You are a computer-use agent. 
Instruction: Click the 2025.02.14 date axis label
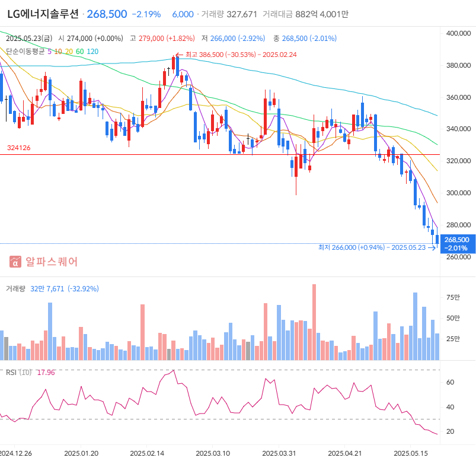pos(147,453)
